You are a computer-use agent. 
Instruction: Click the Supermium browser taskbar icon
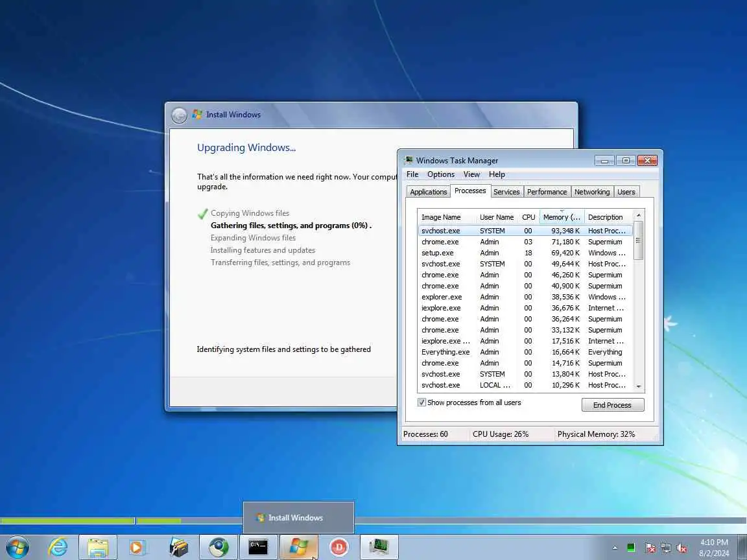click(219, 546)
